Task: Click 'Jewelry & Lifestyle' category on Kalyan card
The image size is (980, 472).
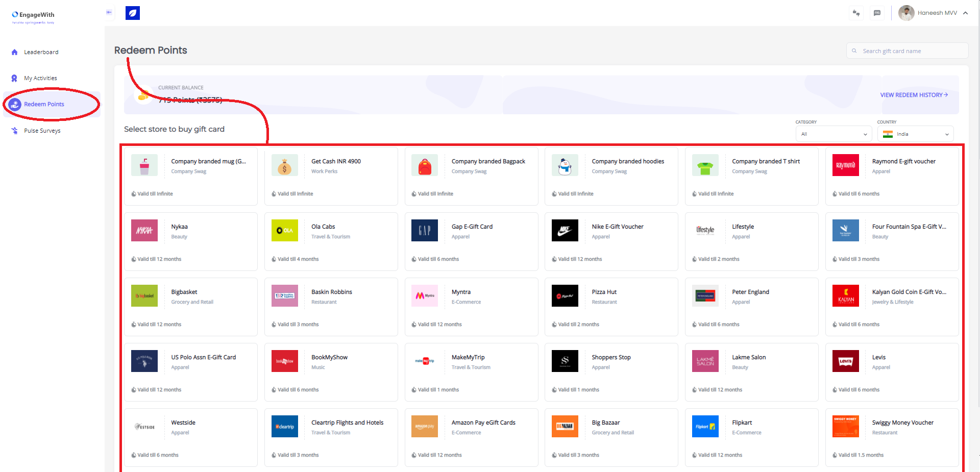Action: tap(893, 302)
